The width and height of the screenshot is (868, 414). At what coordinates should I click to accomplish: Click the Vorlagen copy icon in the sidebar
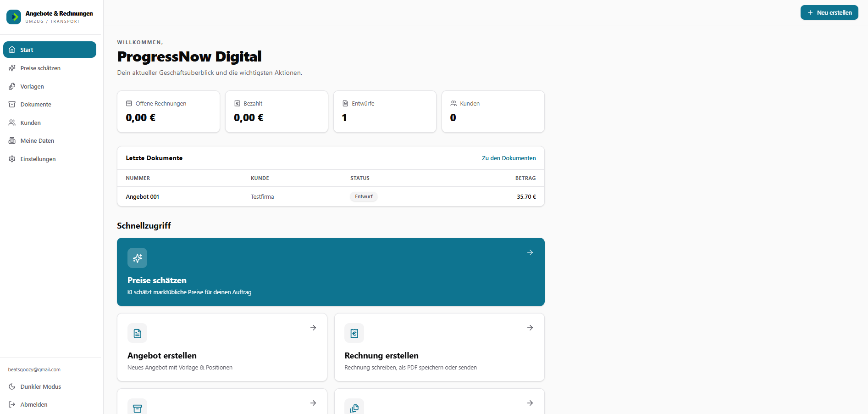pos(12,86)
